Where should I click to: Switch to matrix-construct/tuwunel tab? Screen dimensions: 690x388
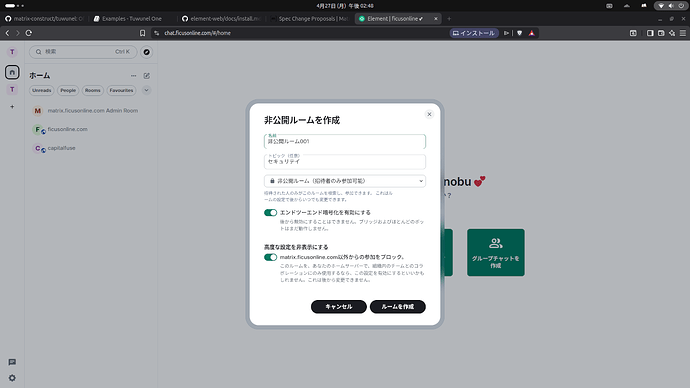pos(44,18)
